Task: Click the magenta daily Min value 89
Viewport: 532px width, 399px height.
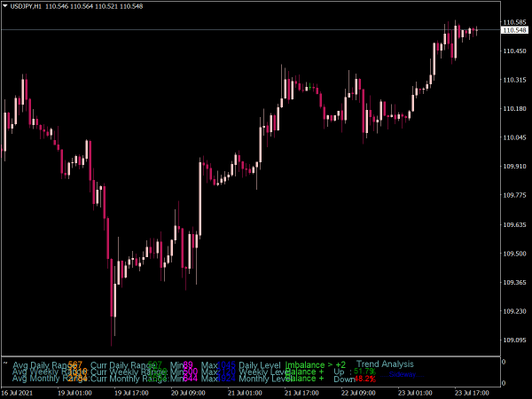Action: click(188, 365)
